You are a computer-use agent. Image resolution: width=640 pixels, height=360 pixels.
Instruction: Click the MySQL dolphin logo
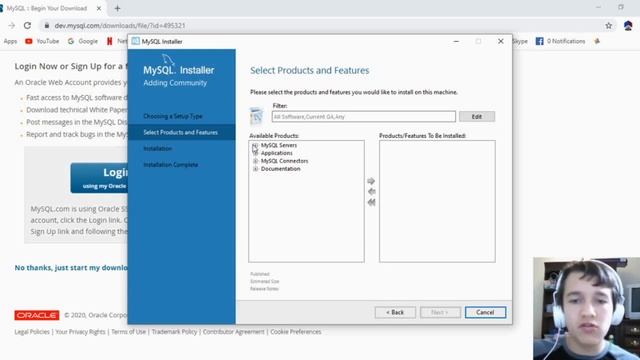click(x=168, y=60)
